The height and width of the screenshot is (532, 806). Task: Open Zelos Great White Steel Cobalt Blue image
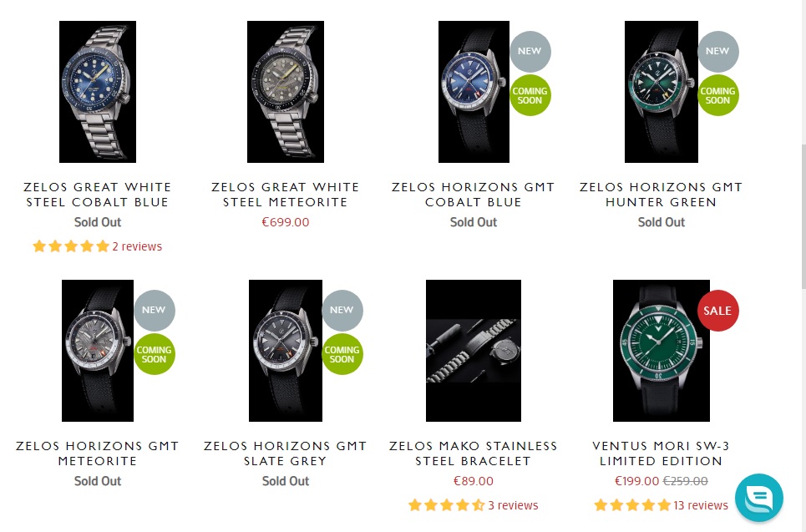(x=98, y=92)
